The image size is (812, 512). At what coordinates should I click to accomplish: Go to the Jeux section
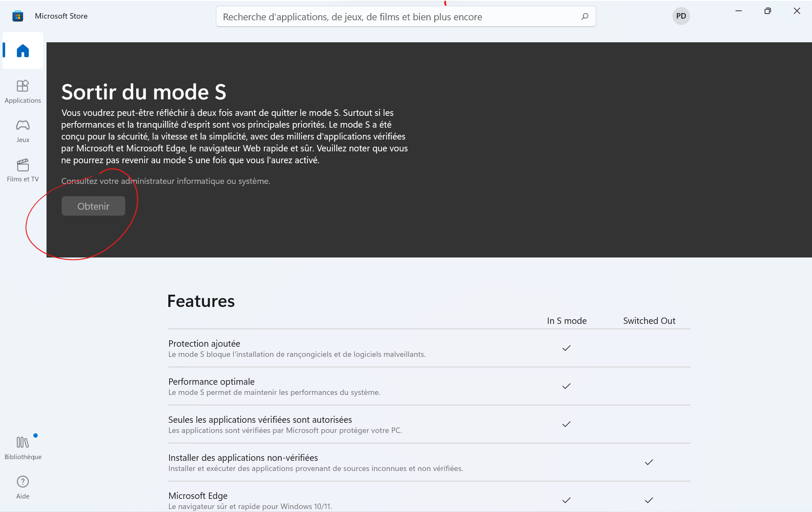click(23, 131)
